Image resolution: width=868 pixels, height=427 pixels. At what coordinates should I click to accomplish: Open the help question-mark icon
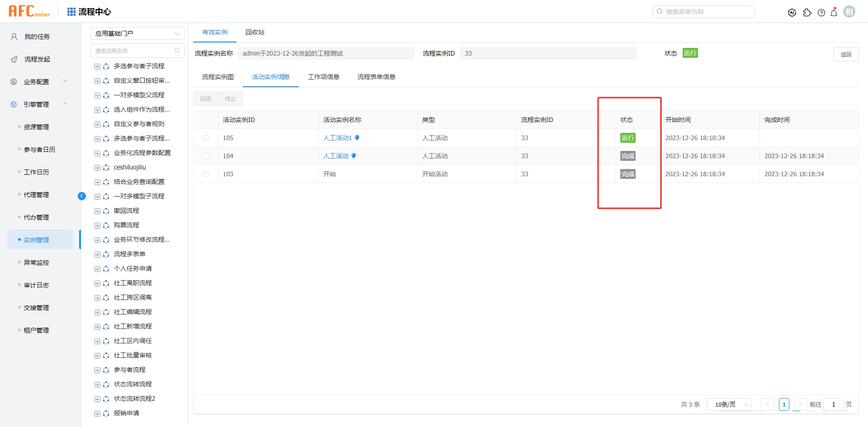pos(821,13)
